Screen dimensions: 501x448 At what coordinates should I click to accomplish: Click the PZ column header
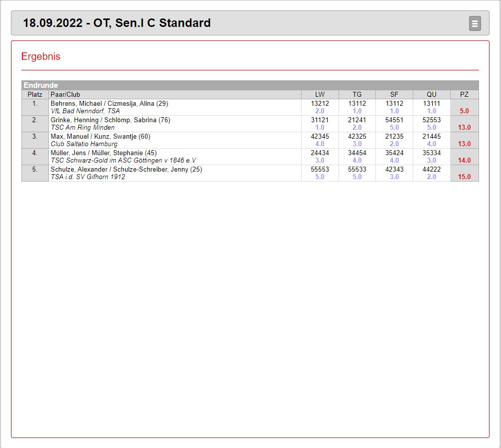(x=464, y=94)
